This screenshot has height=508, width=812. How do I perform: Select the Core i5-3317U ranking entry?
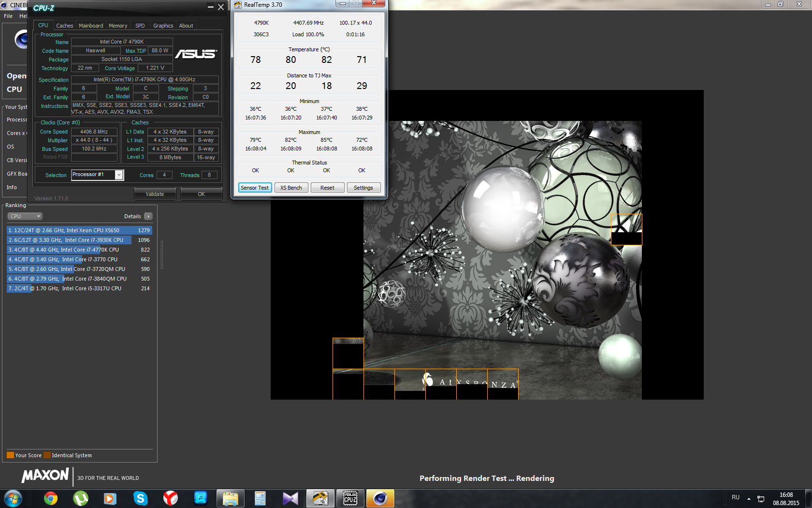click(x=79, y=288)
